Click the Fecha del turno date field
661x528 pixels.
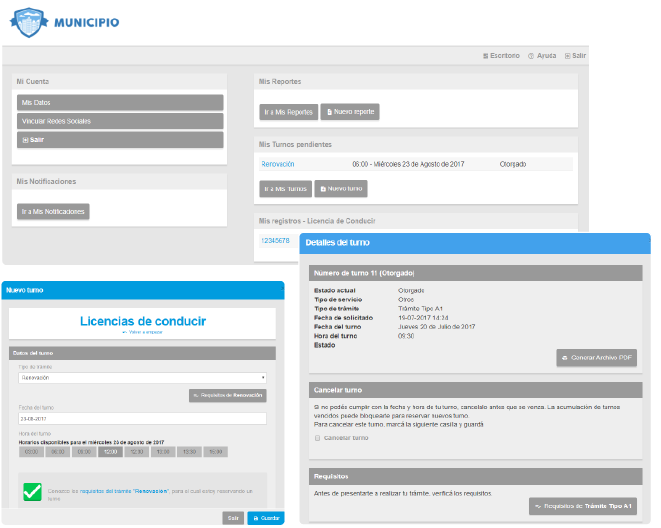click(141, 418)
